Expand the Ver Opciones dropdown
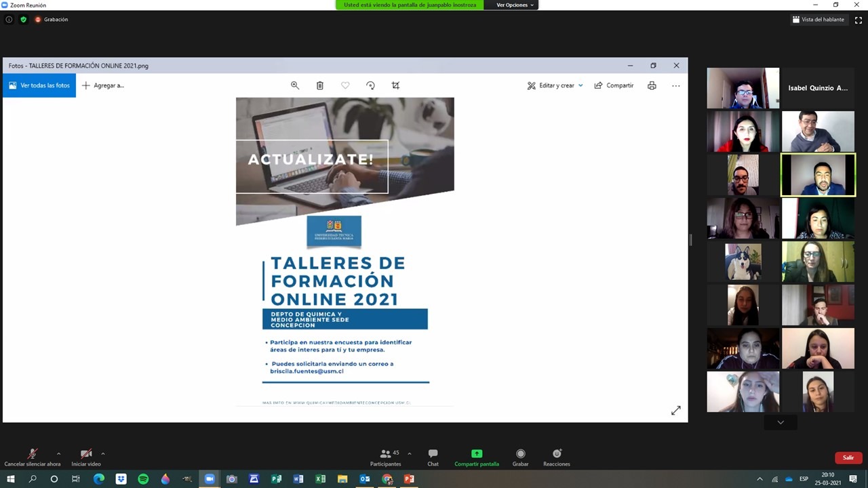868x488 pixels. pos(515,5)
